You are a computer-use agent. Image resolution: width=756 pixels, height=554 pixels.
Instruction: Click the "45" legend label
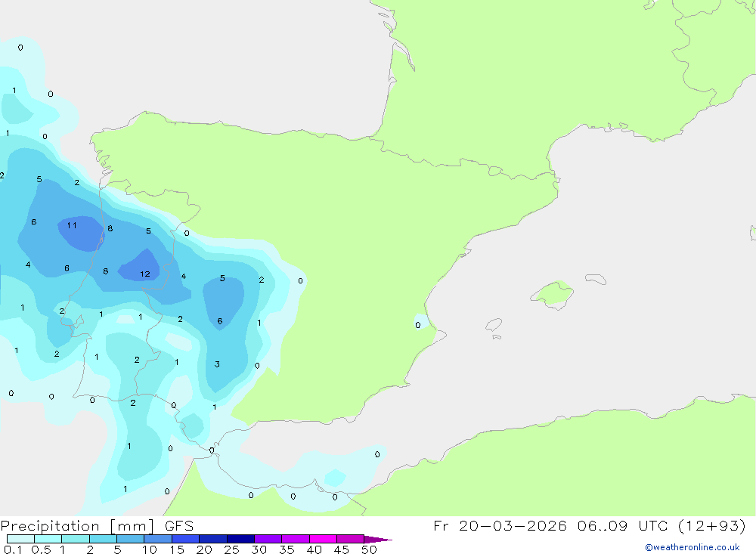pos(342,549)
